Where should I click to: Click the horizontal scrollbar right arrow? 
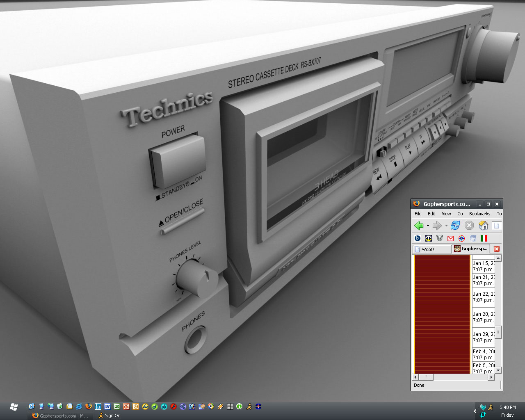(x=491, y=377)
